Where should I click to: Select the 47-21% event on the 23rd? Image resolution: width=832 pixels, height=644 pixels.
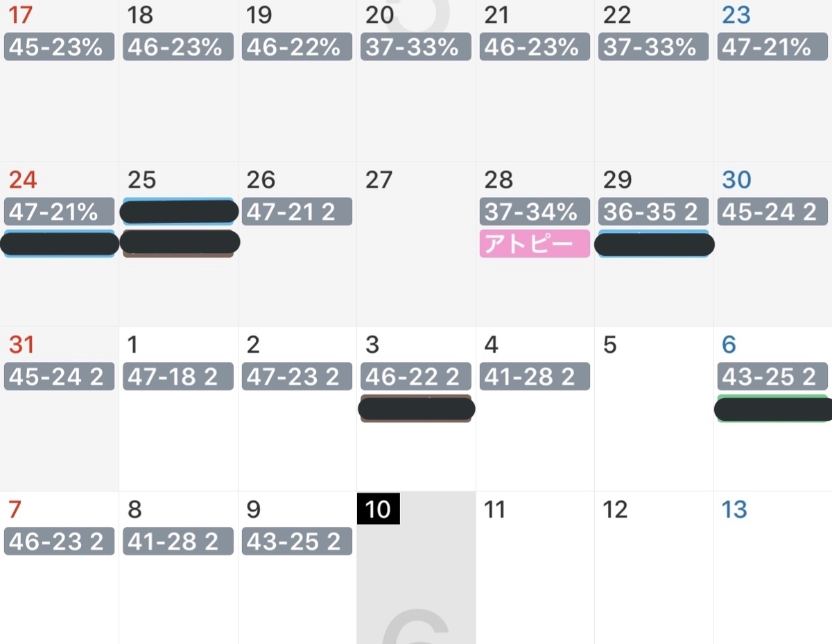point(772,47)
